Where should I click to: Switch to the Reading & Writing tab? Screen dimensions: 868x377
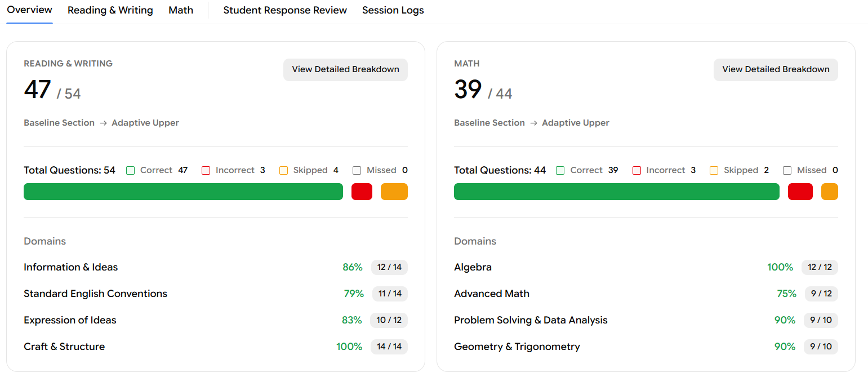(110, 10)
